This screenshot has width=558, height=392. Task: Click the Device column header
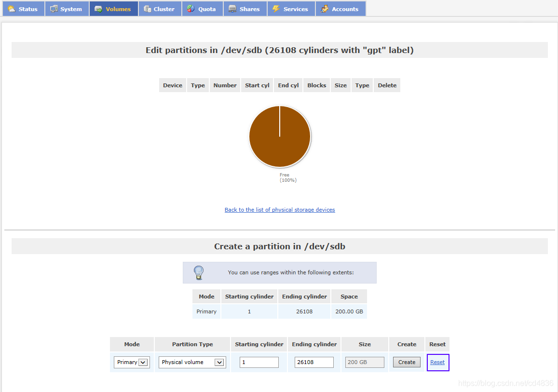click(x=173, y=85)
